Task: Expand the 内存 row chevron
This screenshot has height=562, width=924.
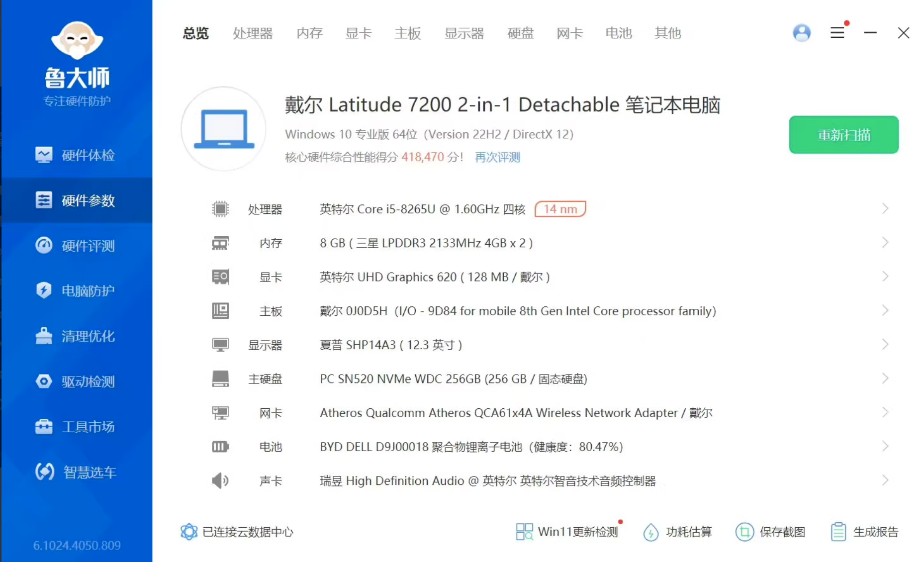Action: coord(885,242)
